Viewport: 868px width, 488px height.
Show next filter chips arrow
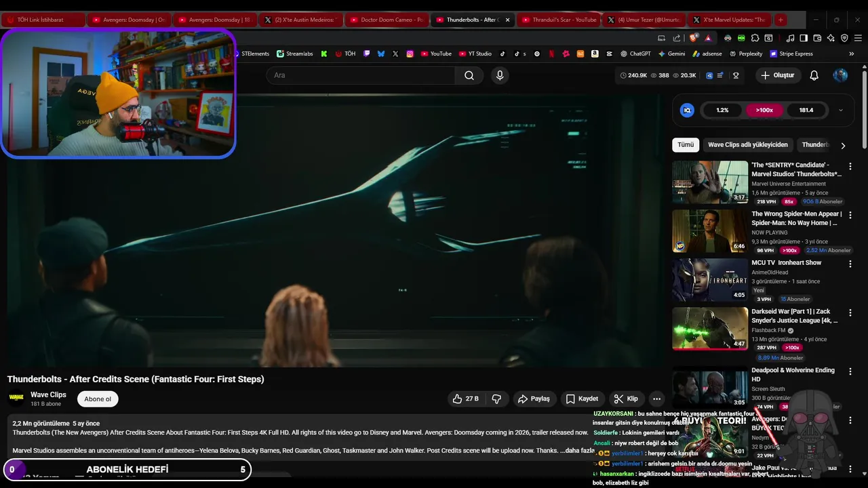click(843, 145)
